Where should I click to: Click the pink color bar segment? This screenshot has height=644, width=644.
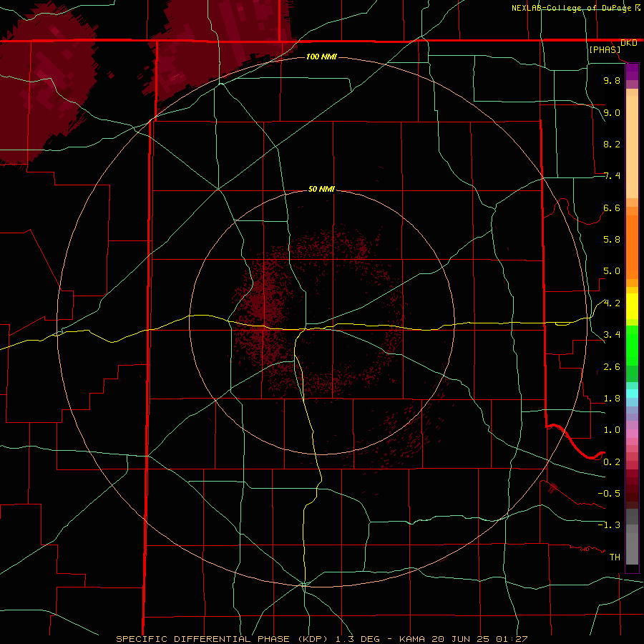click(632, 434)
